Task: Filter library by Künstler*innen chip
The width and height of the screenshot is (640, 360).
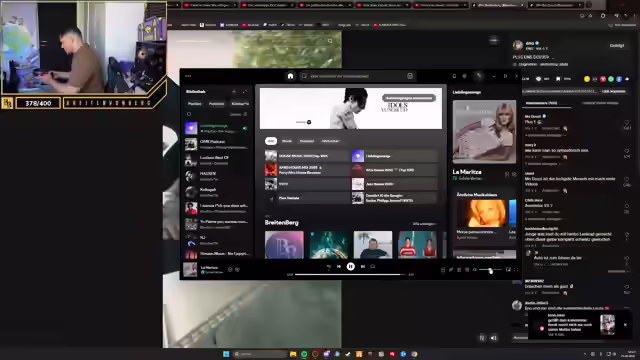Action: [x=240, y=104]
